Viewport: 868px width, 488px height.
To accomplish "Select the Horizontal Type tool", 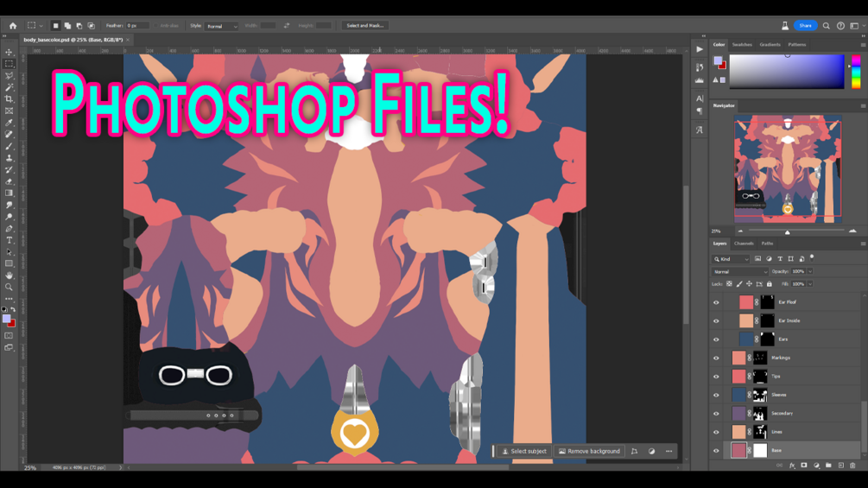I will point(9,240).
